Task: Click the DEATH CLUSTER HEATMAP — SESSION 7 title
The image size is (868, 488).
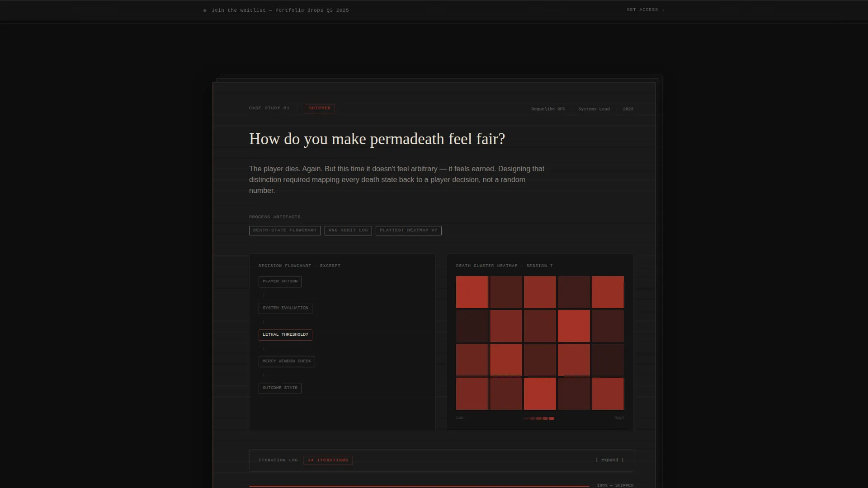Action: coord(504,266)
